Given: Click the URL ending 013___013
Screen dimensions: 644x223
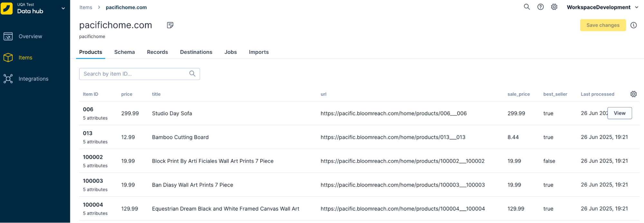Looking at the screenshot, I should (x=393, y=137).
